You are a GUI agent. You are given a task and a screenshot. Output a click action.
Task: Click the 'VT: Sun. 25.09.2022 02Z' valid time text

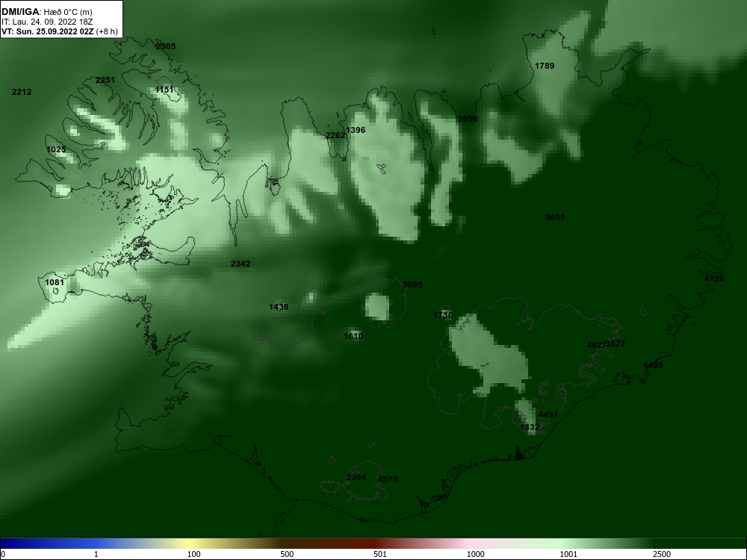pyautogui.click(x=48, y=32)
